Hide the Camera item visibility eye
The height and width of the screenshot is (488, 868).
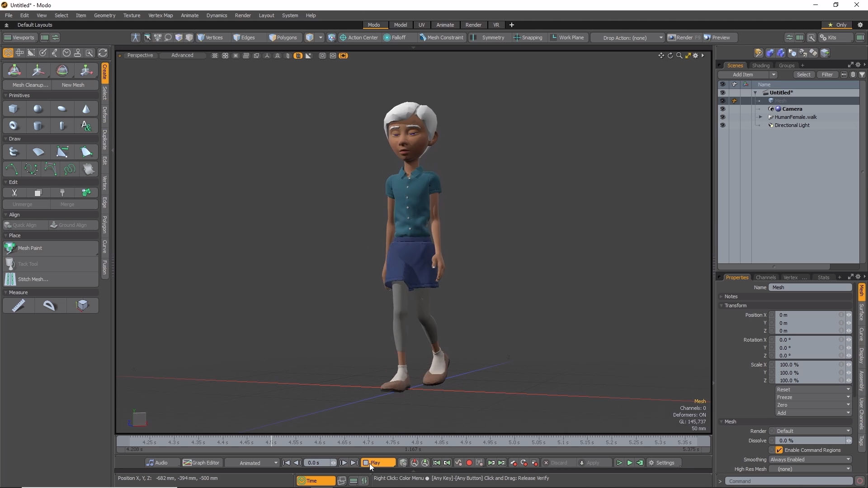click(722, 109)
